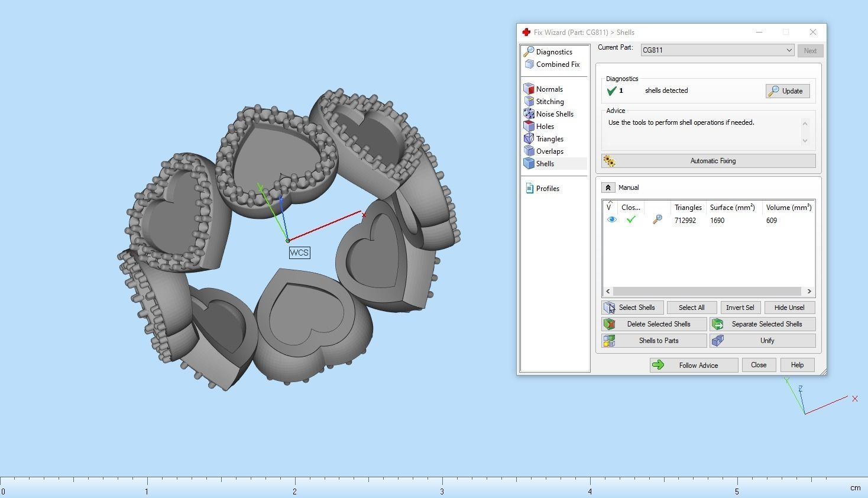Sort by the Clos... column header
Screen dimensions: 868x498
click(x=631, y=208)
